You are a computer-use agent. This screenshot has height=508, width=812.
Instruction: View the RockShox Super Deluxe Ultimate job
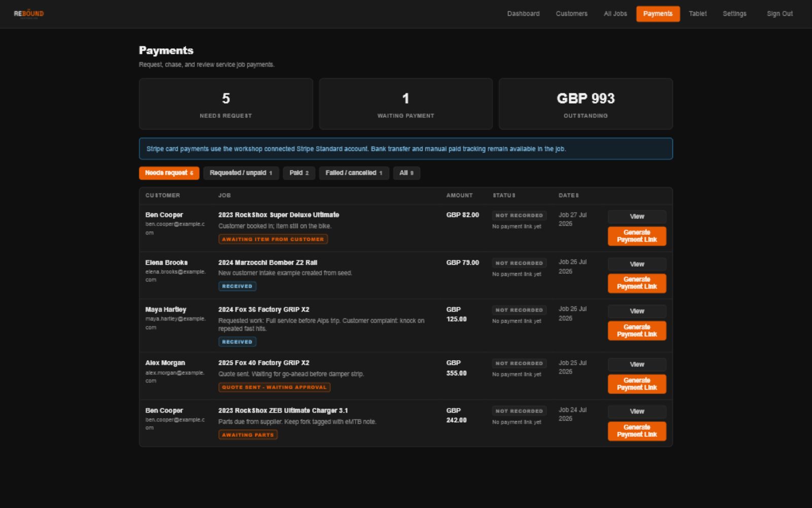click(x=637, y=217)
